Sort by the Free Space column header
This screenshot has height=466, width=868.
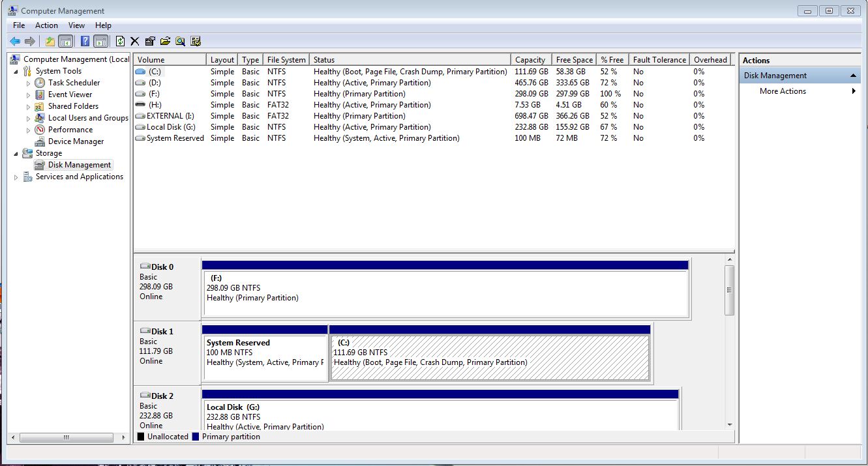coord(575,59)
